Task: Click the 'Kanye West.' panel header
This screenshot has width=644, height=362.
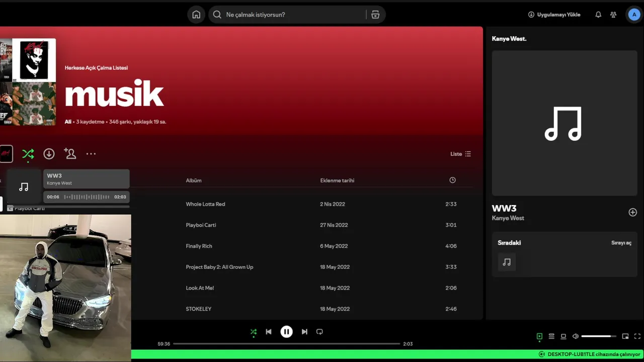Action: click(509, 39)
